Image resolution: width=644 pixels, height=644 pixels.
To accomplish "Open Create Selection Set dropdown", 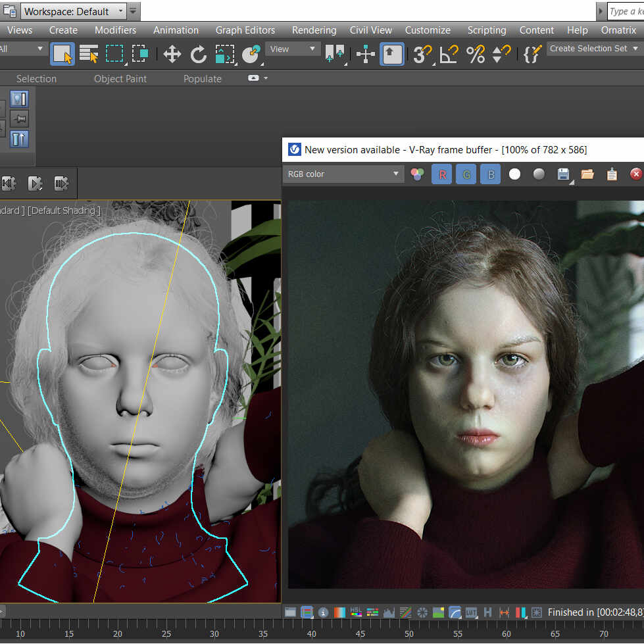I will (x=594, y=49).
